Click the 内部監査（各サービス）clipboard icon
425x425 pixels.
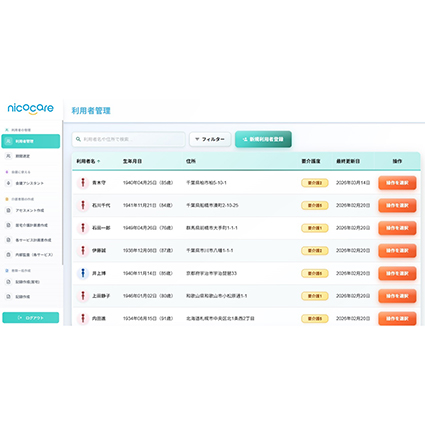click(x=9, y=254)
